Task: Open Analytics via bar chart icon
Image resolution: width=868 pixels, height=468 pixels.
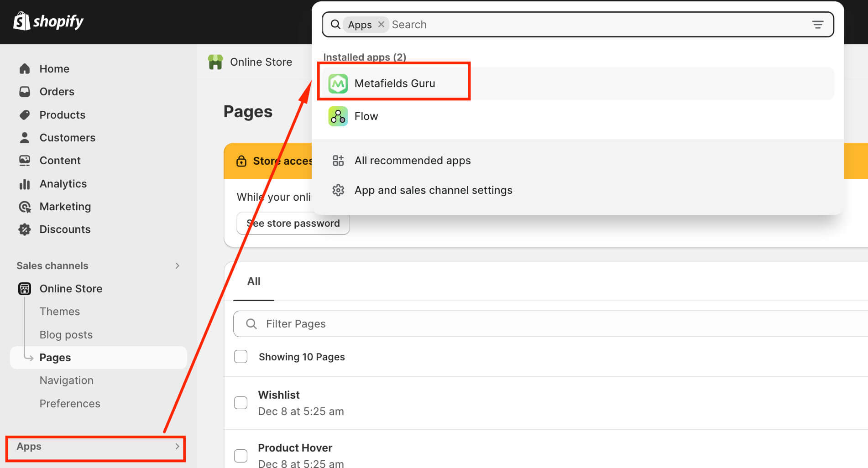Action: [x=25, y=184]
